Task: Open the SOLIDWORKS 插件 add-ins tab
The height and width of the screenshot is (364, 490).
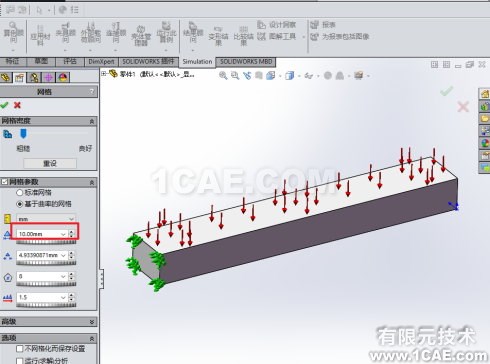Action: click(148, 62)
